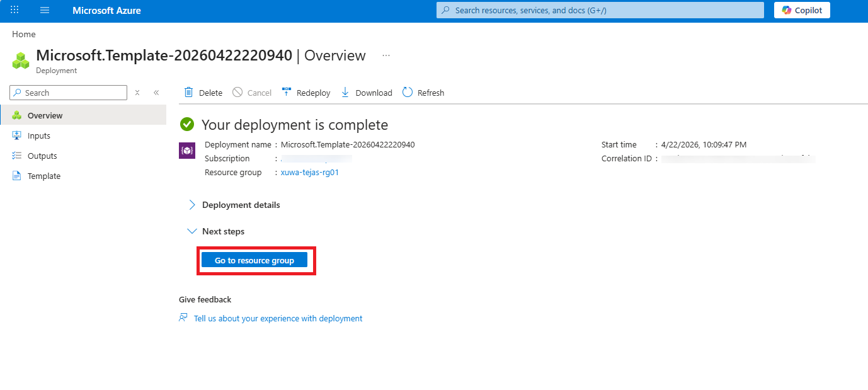The image size is (868, 390).
Task: Click the Template document icon in sidebar
Action: [17, 176]
